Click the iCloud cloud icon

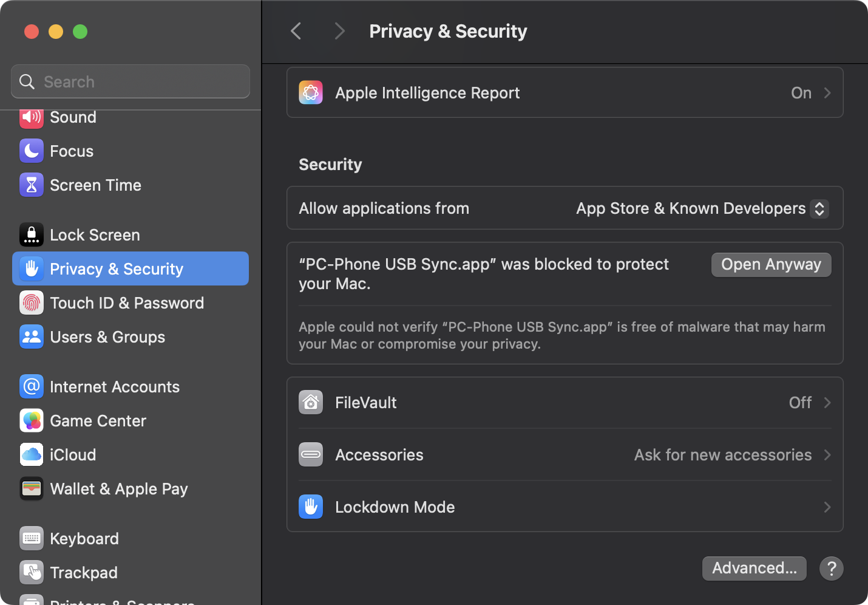[32, 455]
